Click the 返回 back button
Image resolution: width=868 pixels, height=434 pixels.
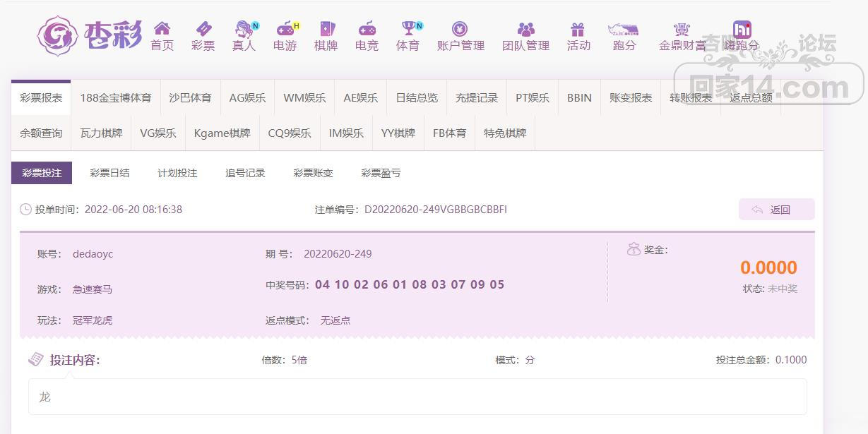[x=776, y=210]
